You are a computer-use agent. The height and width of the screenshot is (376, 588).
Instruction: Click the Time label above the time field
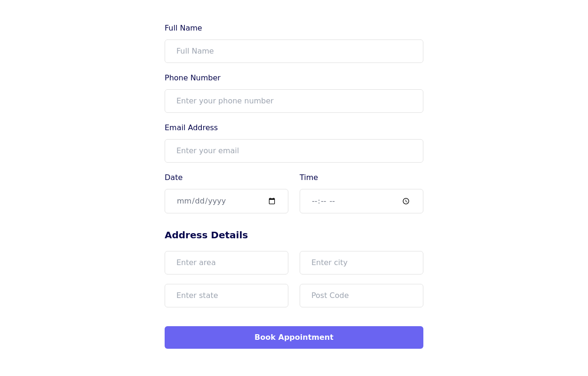tap(309, 178)
